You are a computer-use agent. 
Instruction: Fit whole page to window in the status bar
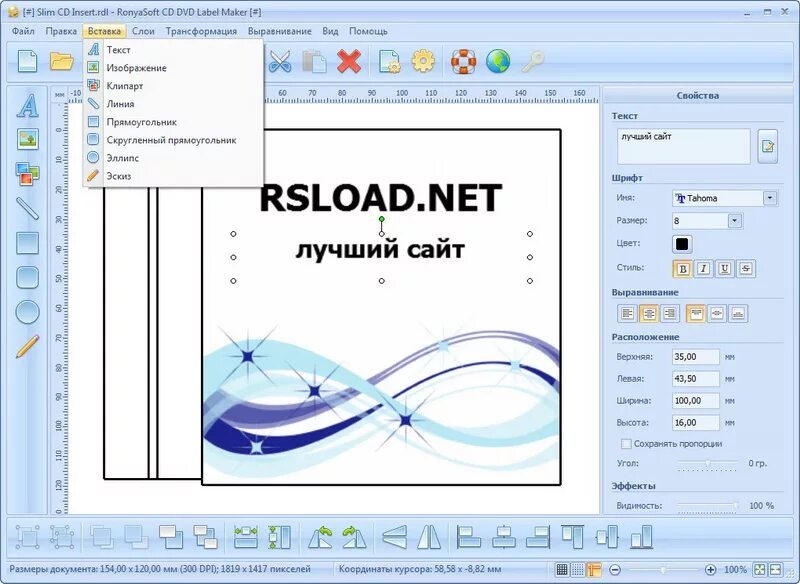click(760, 570)
